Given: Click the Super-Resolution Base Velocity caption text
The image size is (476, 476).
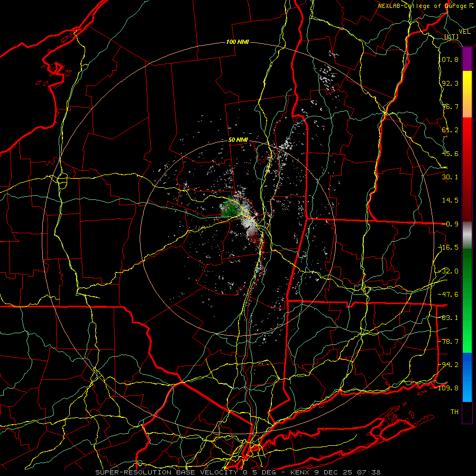Looking at the screenshot, I should [237, 472].
